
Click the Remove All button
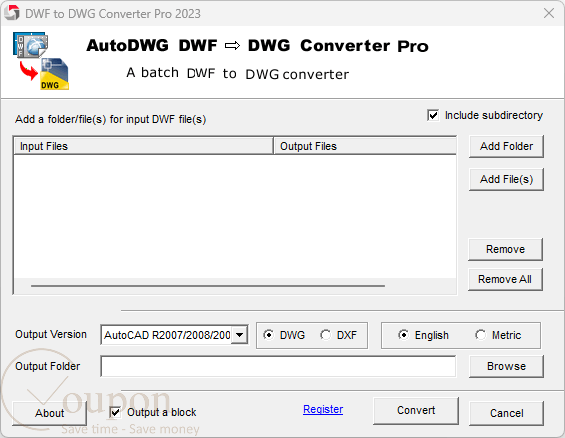pyautogui.click(x=505, y=279)
